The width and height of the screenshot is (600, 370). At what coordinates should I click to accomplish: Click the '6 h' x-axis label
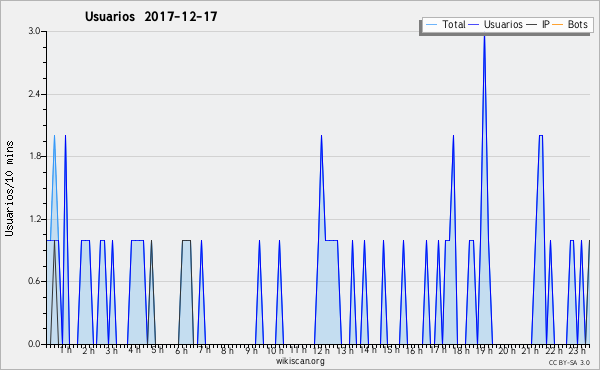coord(181,350)
